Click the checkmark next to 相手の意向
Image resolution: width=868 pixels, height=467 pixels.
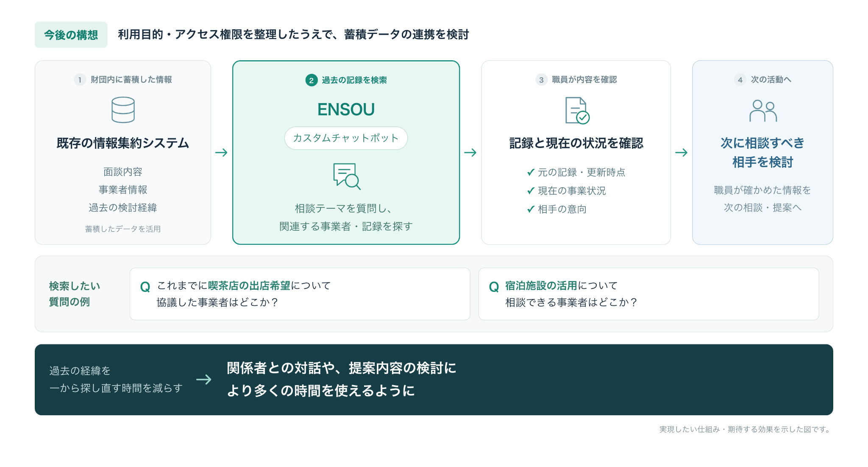[531, 209]
